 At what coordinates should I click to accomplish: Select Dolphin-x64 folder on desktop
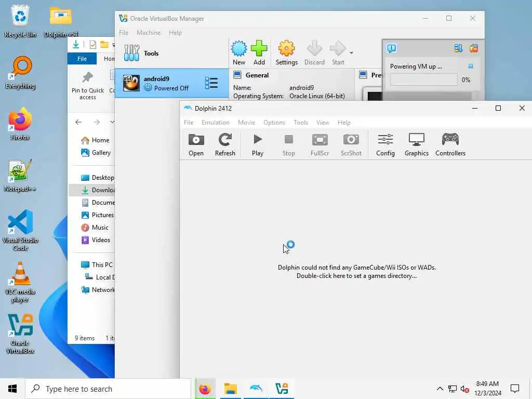click(x=61, y=22)
